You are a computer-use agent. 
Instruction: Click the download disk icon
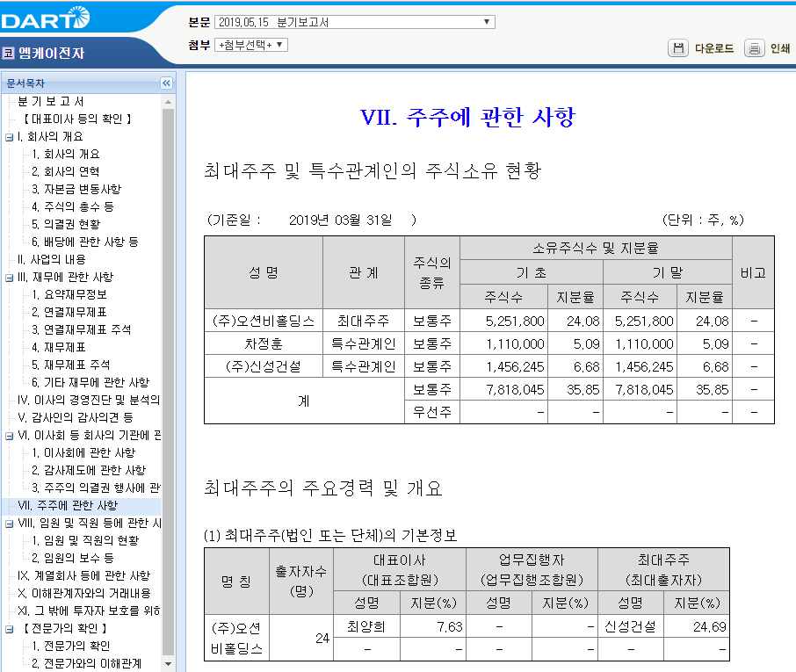pyautogui.click(x=677, y=48)
